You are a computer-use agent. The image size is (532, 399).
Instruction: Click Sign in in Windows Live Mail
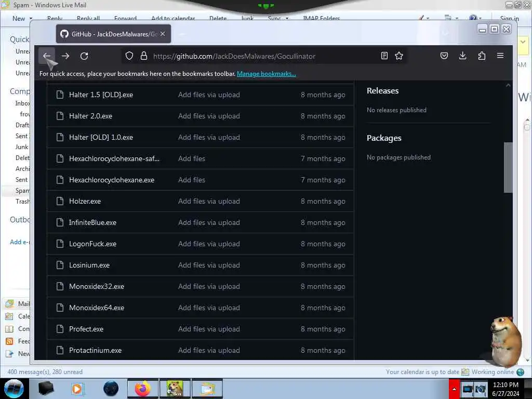pos(509,19)
